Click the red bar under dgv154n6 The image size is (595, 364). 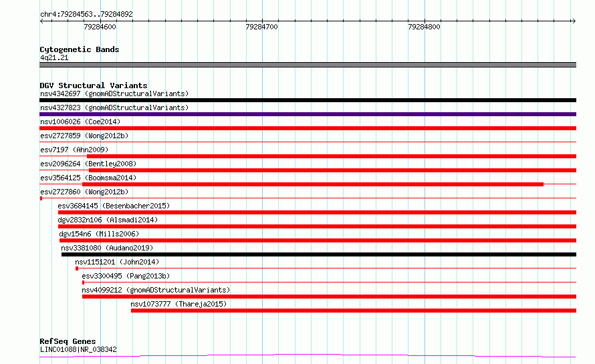tap(318, 240)
